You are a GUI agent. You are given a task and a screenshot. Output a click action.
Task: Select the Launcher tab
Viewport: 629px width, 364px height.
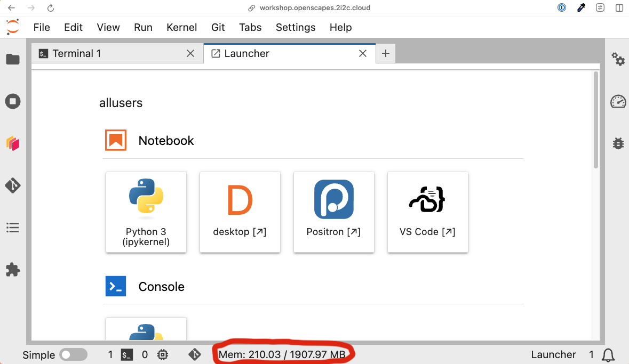click(x=290, y=53)
